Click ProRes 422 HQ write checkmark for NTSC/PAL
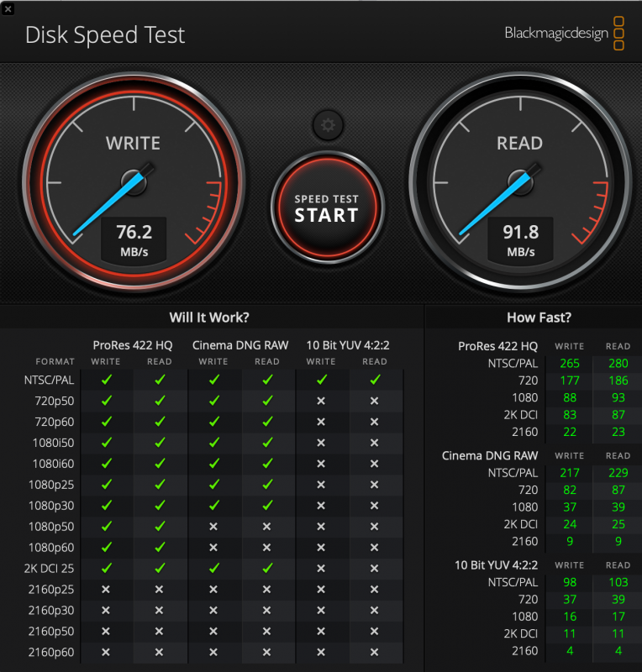The width and height of the screenshot is (642, 672). (x=107, y=380)
